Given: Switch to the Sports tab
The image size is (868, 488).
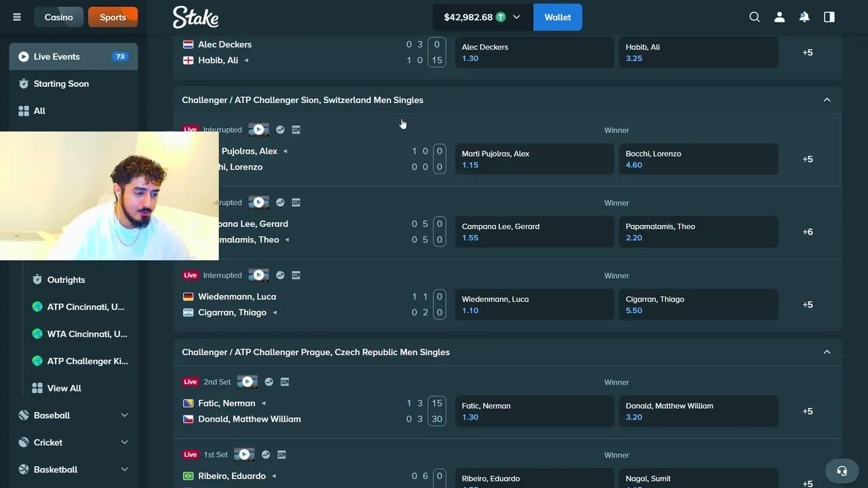Looking at the screenshot, I should 113,17.
